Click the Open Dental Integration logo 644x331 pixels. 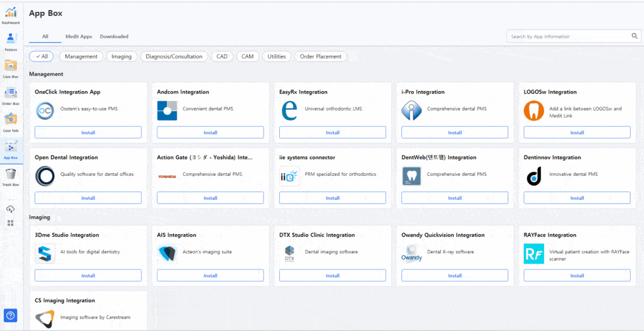[45, 176]
